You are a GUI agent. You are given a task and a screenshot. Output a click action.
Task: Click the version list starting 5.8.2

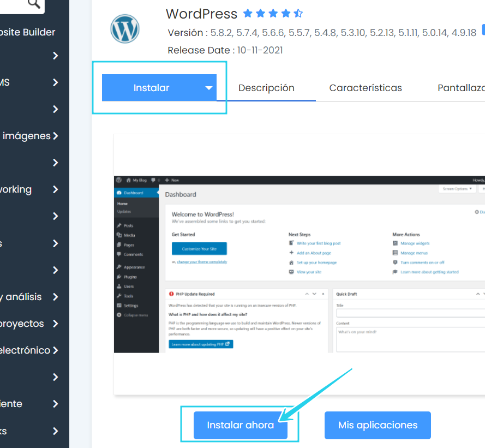(x=343, y=33)
